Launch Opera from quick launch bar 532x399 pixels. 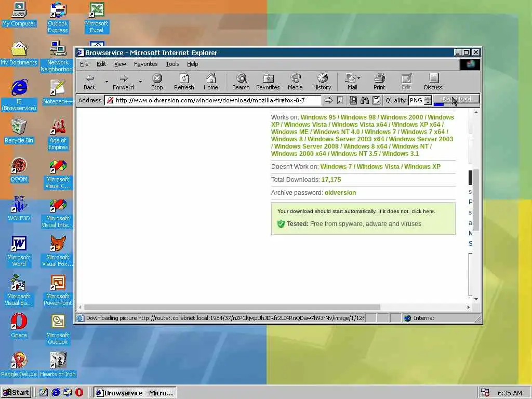(79, 393)
